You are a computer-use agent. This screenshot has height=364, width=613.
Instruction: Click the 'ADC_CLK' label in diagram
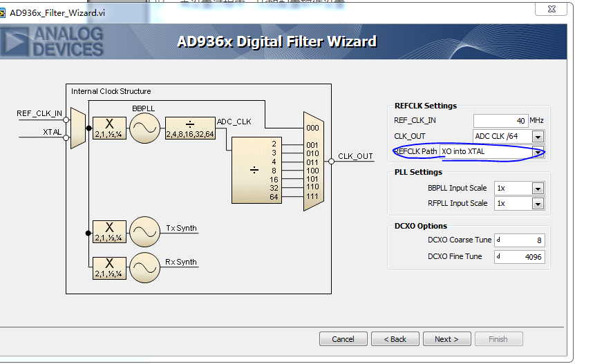point(234,122)
